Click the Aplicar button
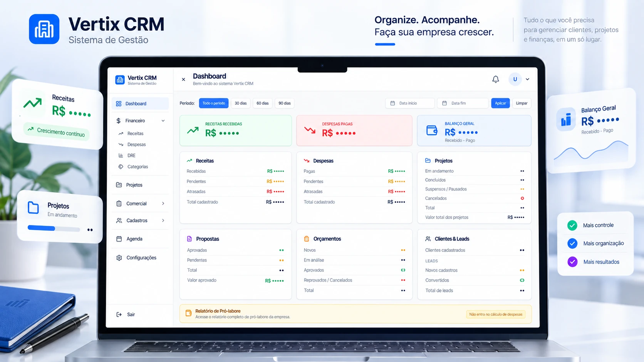The image size is (644, 362). coord(500,103)
